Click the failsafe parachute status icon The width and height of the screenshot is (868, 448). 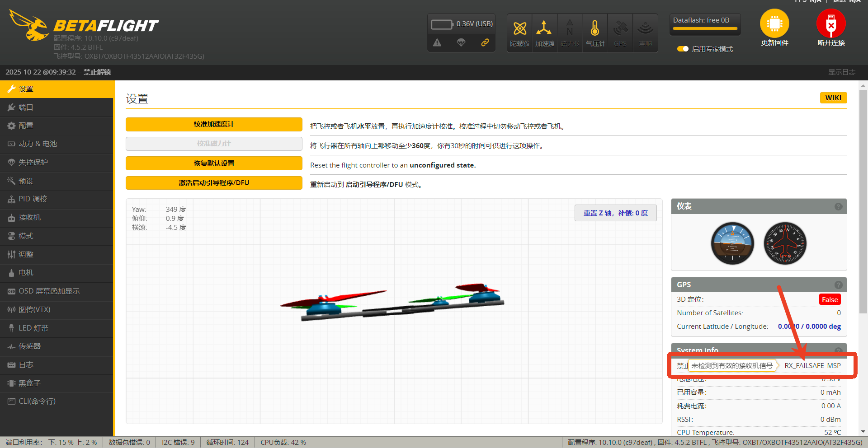coord(461,43)
